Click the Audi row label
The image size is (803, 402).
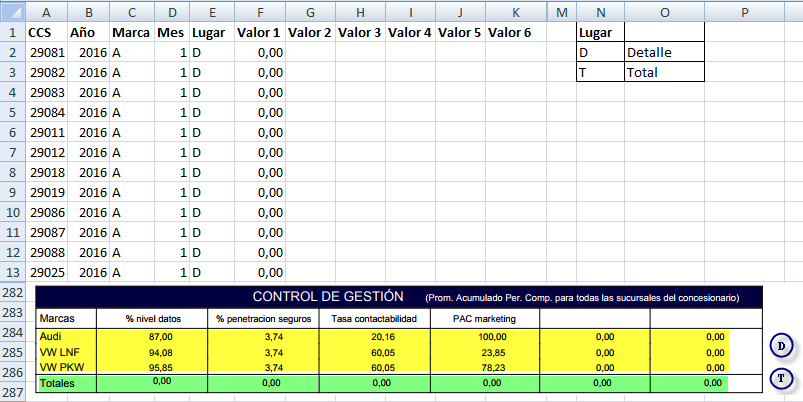click(66, 337)
